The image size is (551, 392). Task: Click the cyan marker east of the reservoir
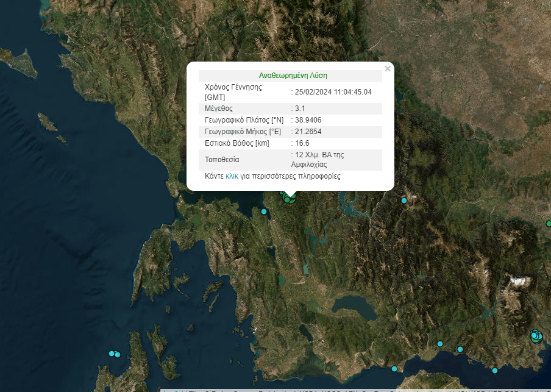click(403, 201)
